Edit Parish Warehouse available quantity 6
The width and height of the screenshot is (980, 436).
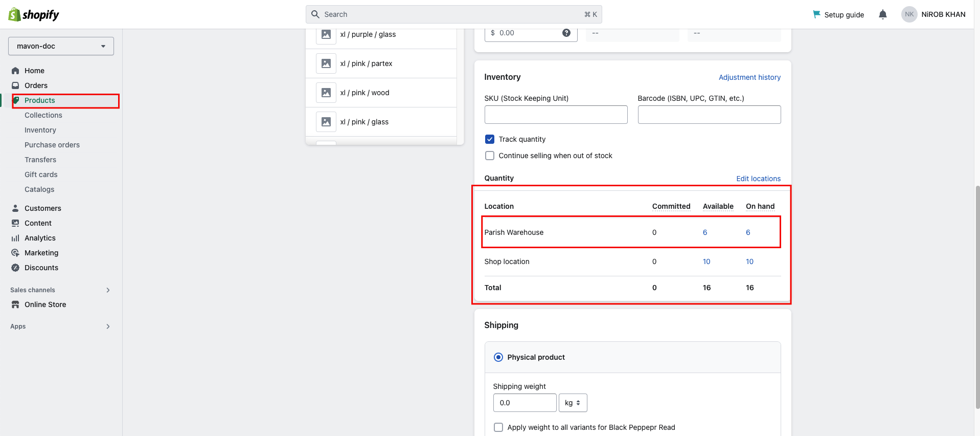705,232
